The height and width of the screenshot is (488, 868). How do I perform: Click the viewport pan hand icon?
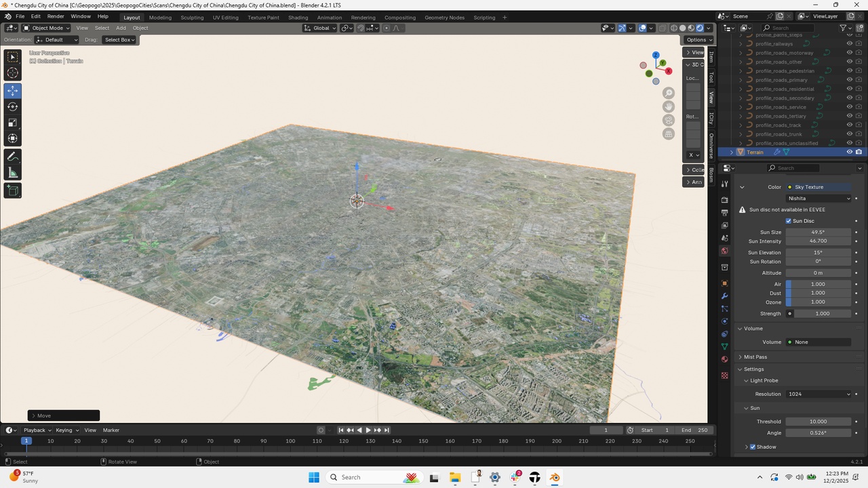pyautogui.click(x=669, y=106)
